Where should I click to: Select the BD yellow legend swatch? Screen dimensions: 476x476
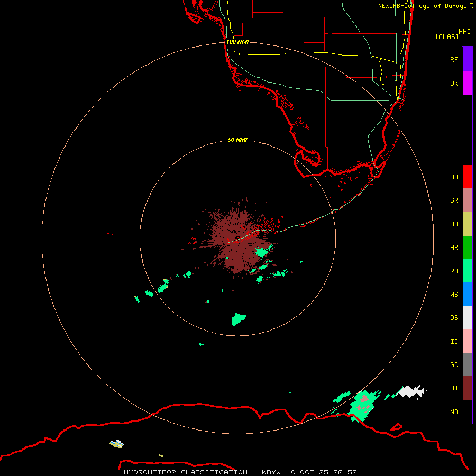(467, 224)
